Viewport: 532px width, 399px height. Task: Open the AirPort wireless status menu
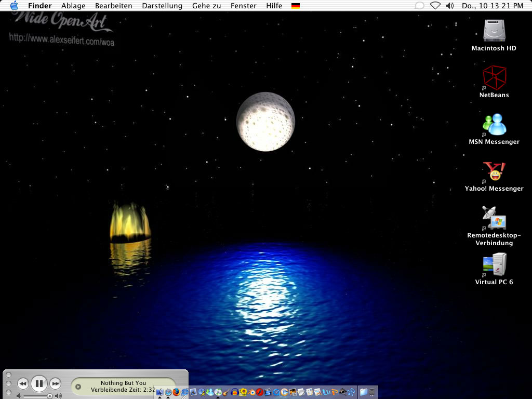[x=435, y=6]
